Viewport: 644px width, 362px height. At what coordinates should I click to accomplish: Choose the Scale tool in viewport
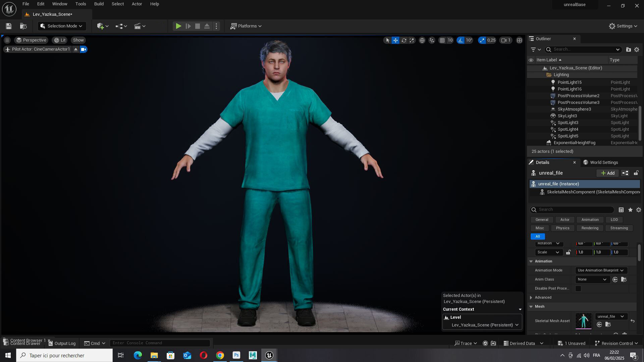tap(412, 40)
